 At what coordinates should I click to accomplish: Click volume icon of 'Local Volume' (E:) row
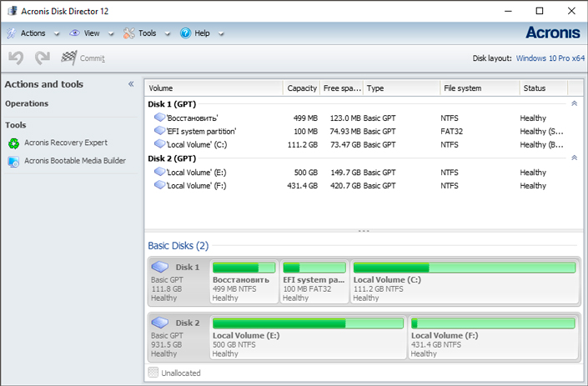click(160, 172)
